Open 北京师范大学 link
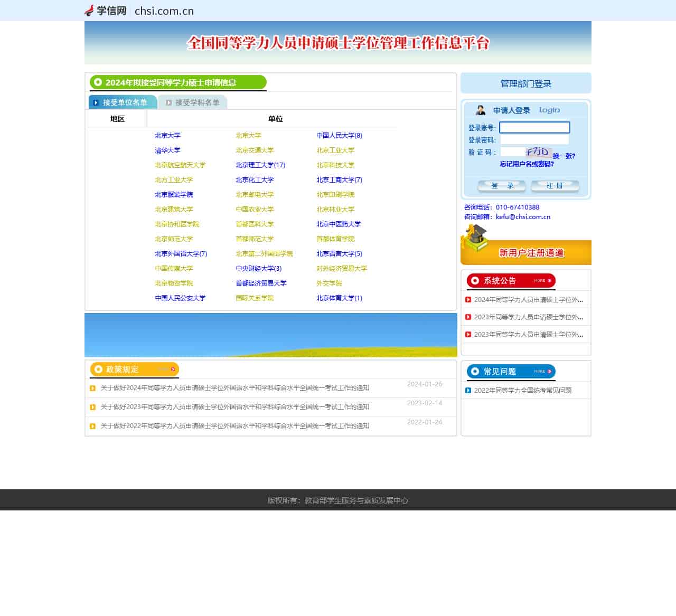The width and height of the screenshot is (676, 616). [174, 239]
